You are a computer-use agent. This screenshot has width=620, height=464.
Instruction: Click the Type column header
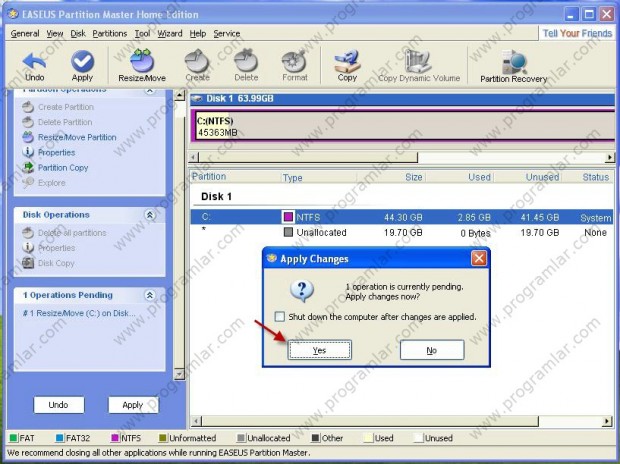tap(319, 177)
